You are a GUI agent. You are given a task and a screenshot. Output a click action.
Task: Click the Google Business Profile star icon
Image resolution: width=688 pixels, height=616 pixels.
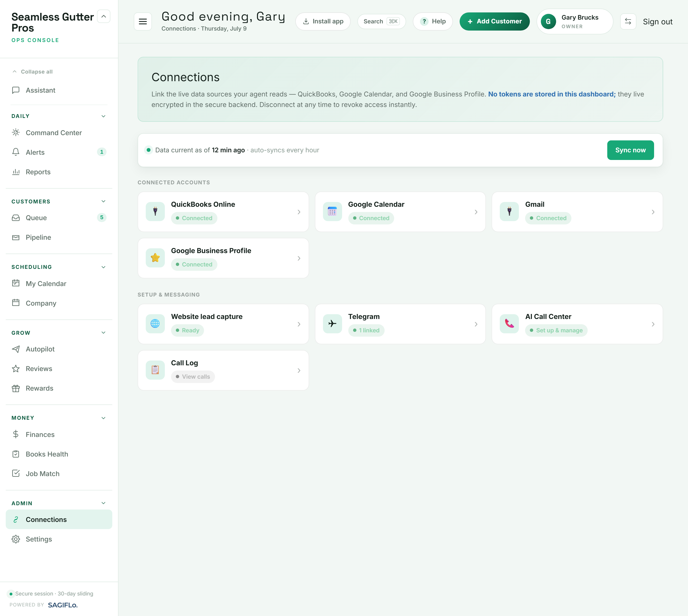click(x=155, y=258)
